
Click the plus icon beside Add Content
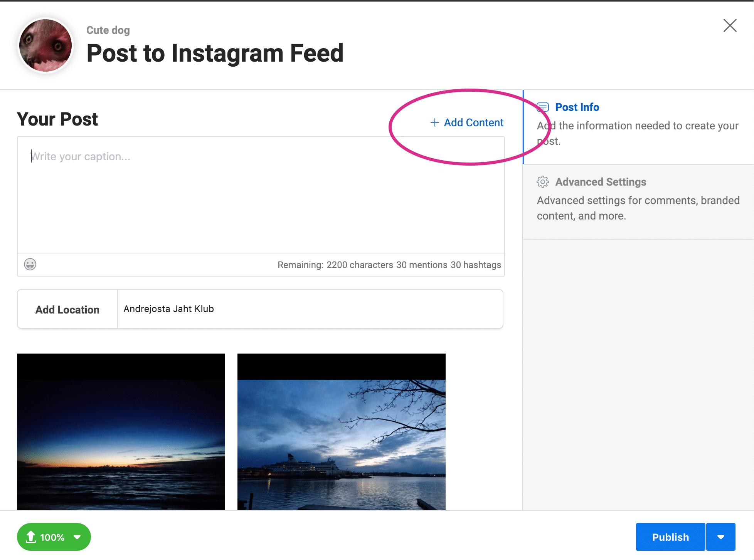pos(435,122)
